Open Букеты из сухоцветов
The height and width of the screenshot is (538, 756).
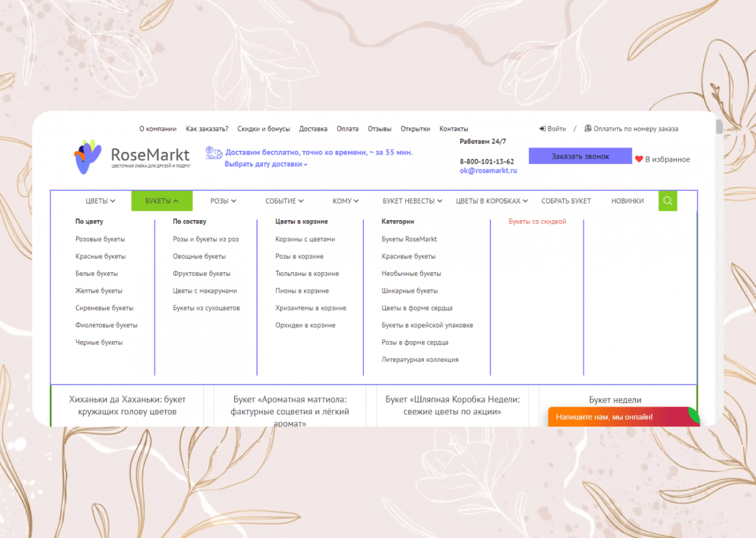coord(206,308)
